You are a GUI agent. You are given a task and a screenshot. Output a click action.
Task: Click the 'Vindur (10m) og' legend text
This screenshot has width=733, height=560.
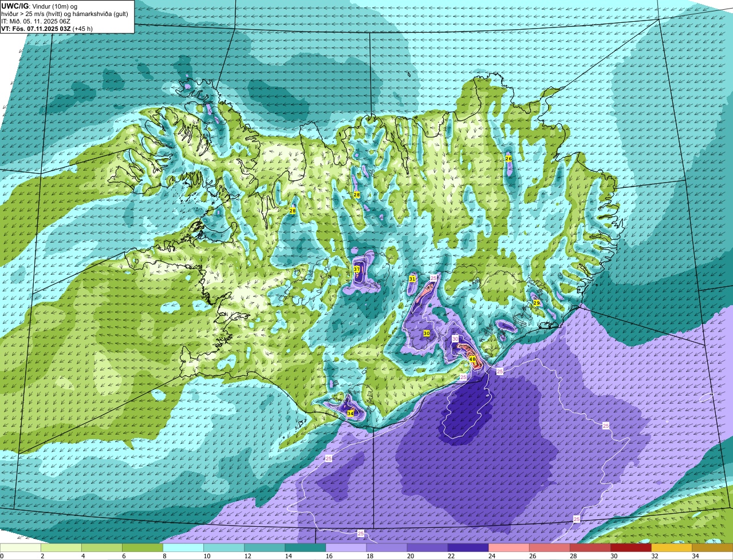tap(55, 7)
